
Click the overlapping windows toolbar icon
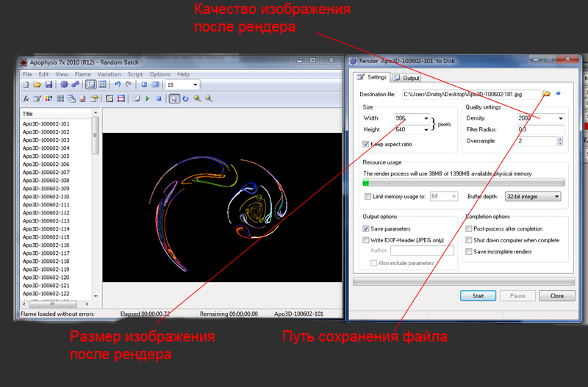[x=71, y=99]
